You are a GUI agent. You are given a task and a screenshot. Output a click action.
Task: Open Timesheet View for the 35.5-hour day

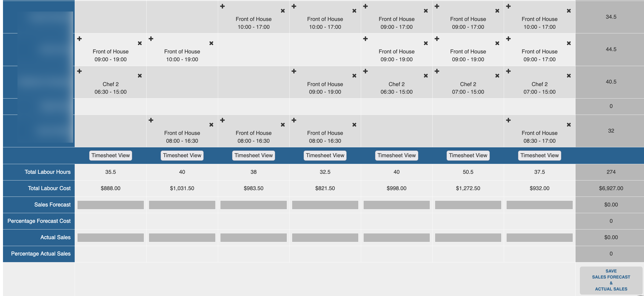click(110, 155)
